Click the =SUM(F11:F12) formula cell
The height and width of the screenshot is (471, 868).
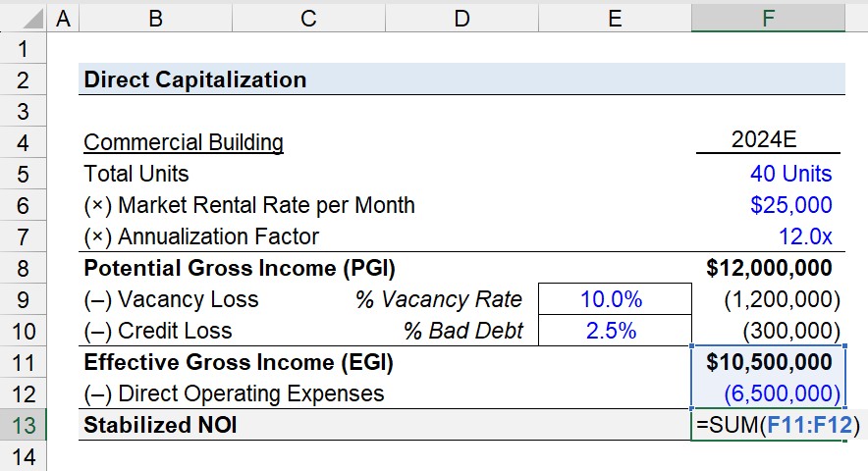(769, 425)
